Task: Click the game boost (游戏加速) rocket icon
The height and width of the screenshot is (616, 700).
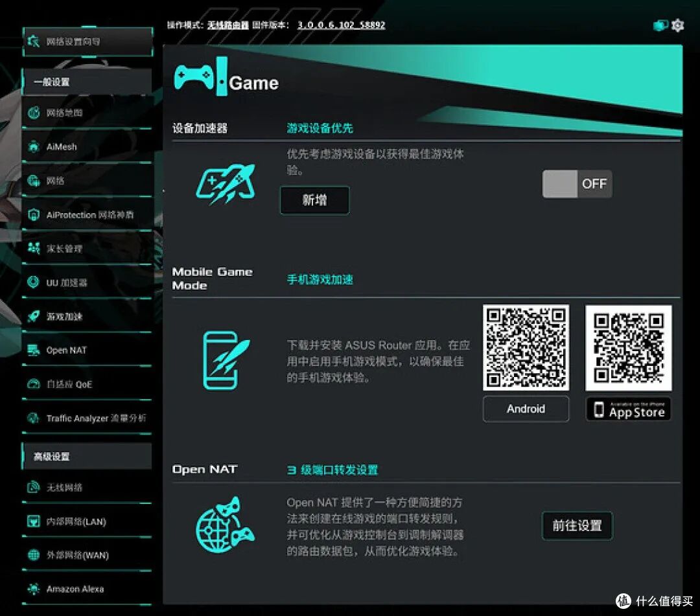Action: coord(34,316)
